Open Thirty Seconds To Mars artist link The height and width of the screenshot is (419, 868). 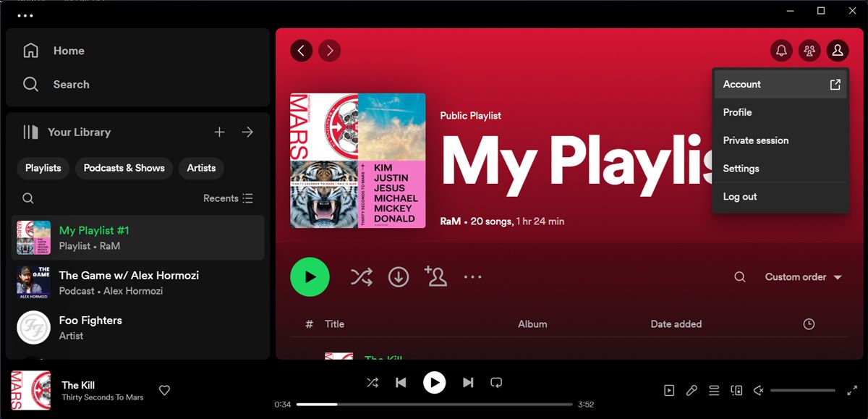pyautogui.click(x=103, y=397)
